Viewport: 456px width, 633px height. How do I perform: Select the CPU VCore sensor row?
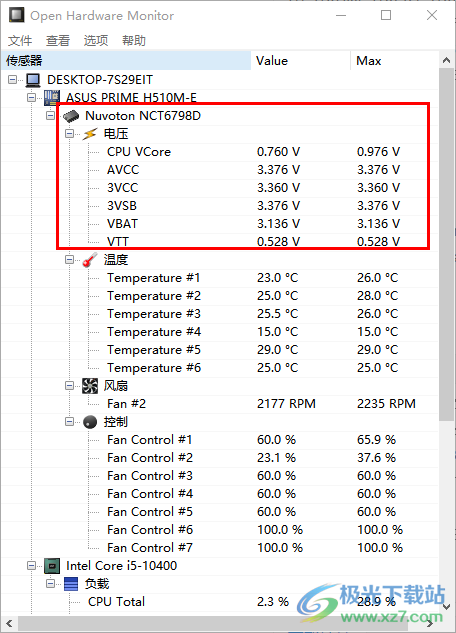click(x=220, y=152)
